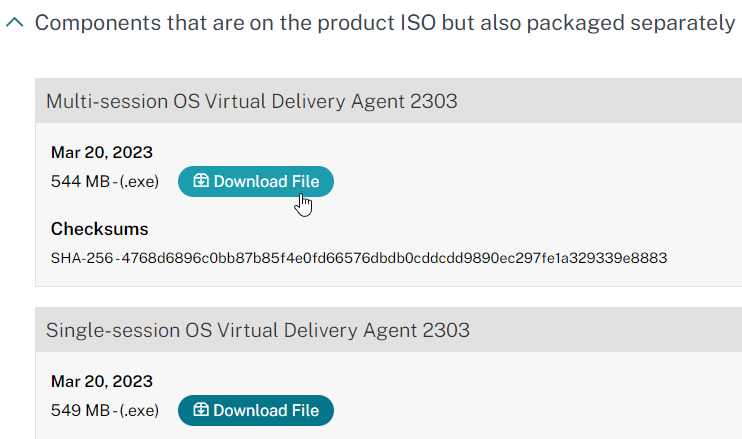Click the words 'Download File' in the Single-session button
The width and height of the screenshot is (742, 439).
[266, 410]
